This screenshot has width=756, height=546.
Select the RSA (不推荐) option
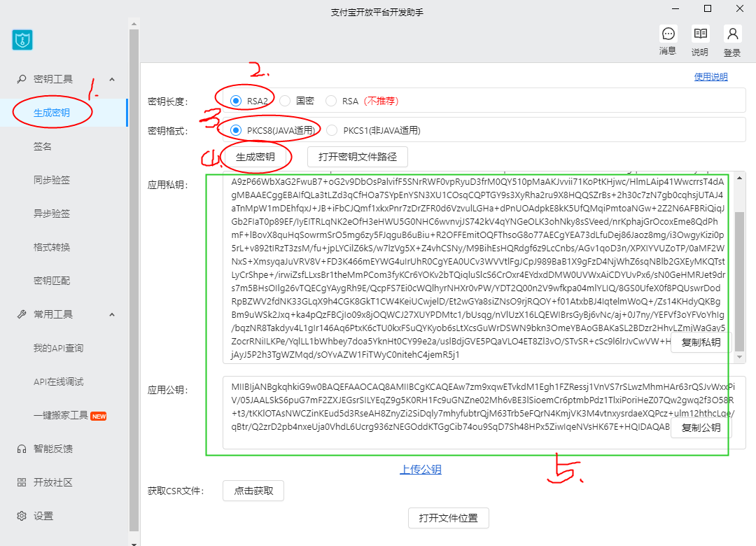click(x=330, y=101)
